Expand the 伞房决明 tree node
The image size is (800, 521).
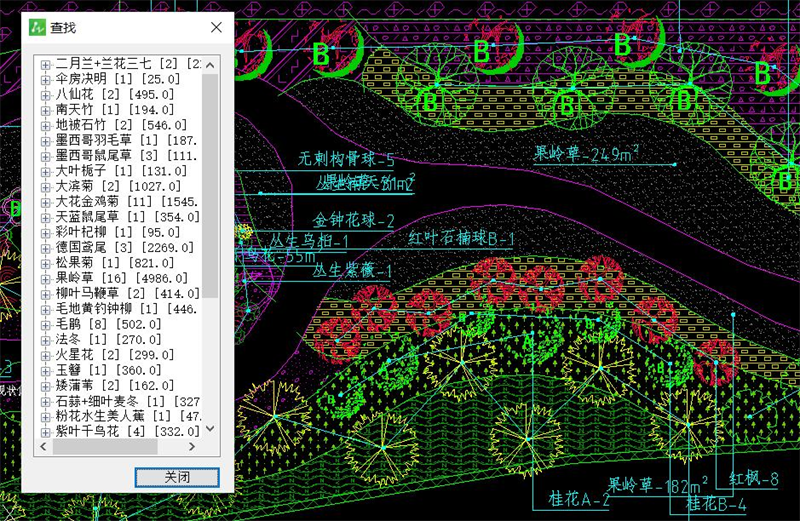click(46, 80)
